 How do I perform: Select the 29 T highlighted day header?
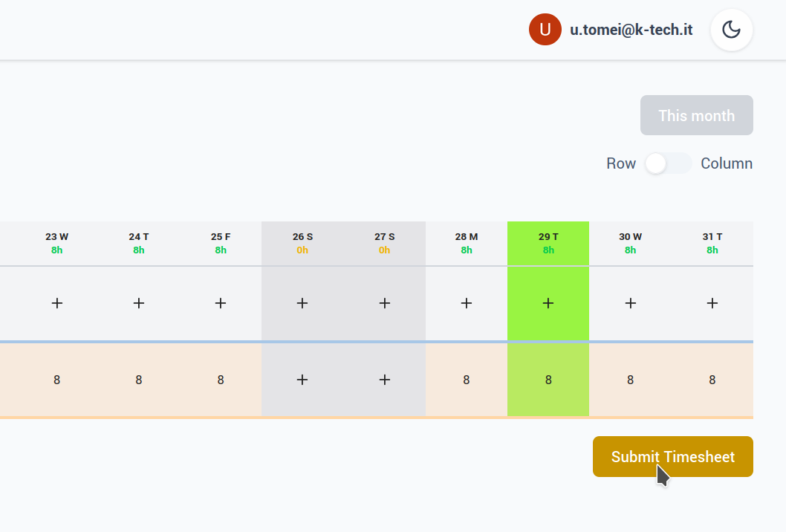click(548, 243)
